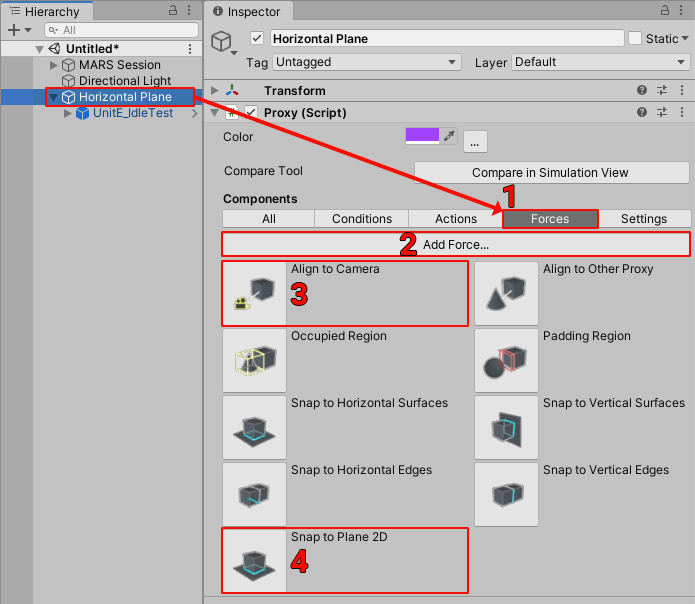This screenshot has height=604, width=695.
Task: Click the purple Color swatch
Action: click(421, 137)
